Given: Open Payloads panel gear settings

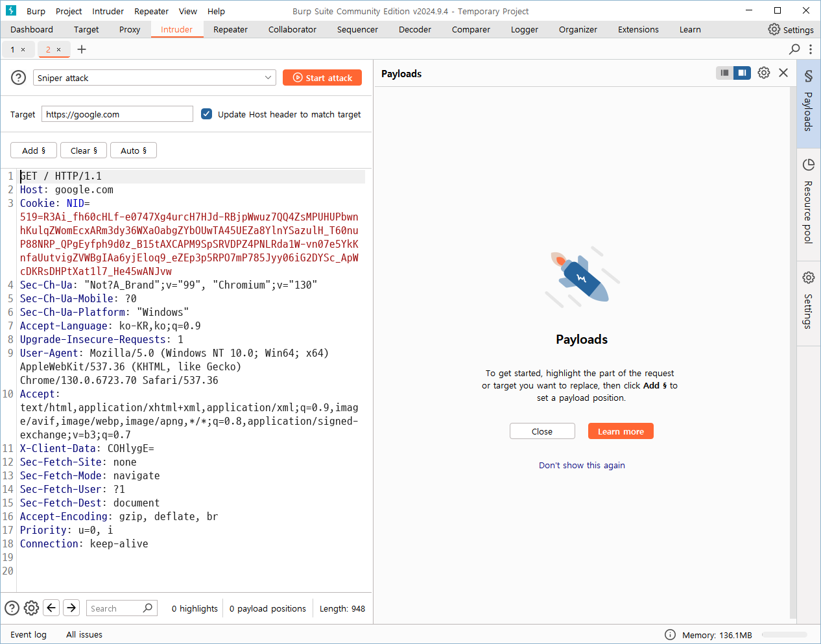Looking at the screenshot, I should coord(764,73).
